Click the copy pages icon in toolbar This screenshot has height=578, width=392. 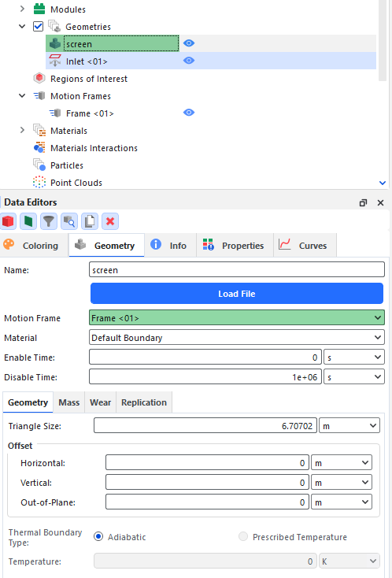tap(90, 221)
